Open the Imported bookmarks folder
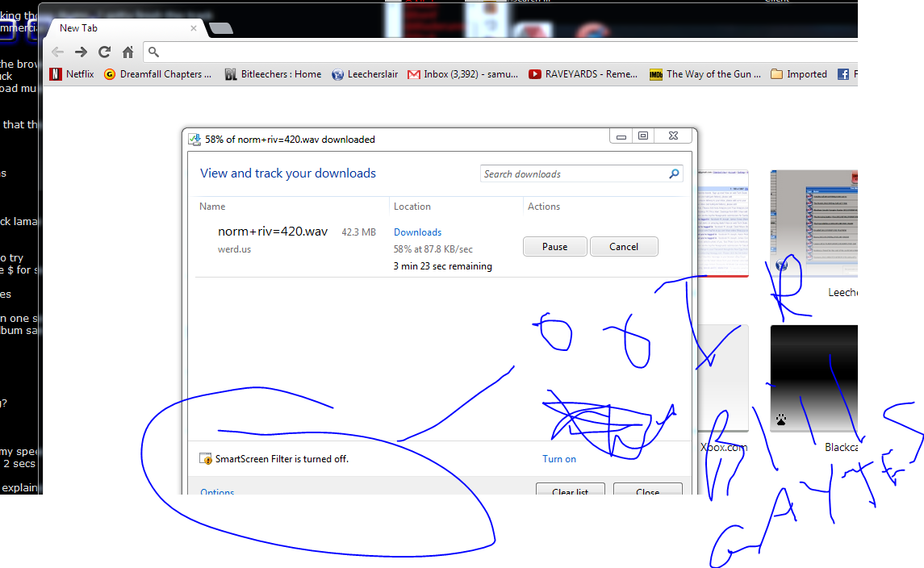 [x=799, y=74]
